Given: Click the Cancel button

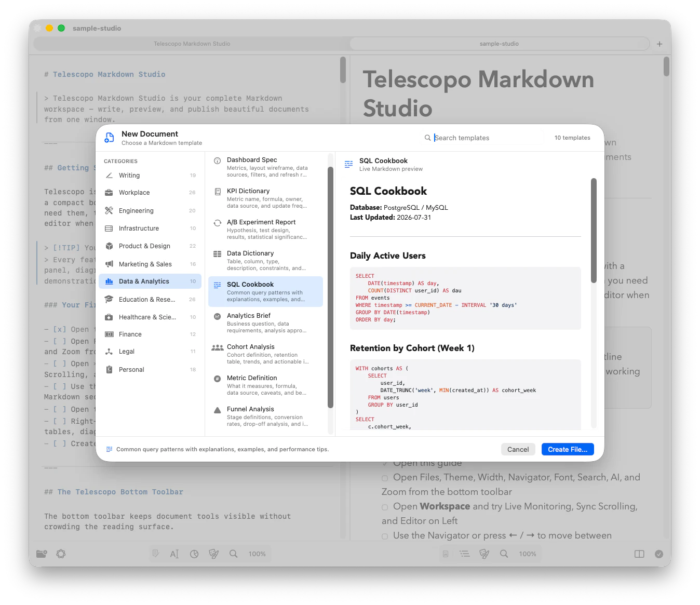Looking at the screenshot, I should 518,450.
